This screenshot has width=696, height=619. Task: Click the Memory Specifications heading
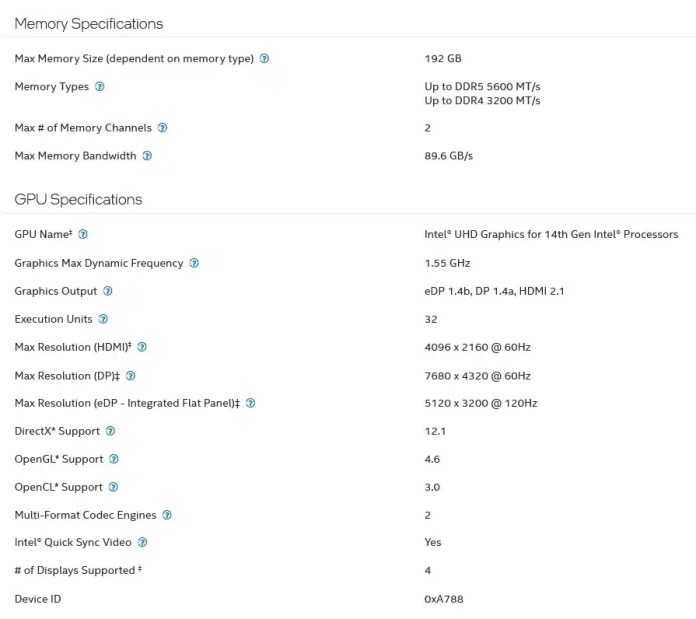coord(89,23)
